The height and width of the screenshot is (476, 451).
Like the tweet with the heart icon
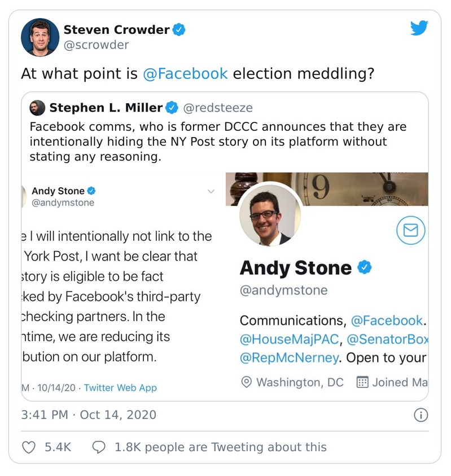(29, 447)
